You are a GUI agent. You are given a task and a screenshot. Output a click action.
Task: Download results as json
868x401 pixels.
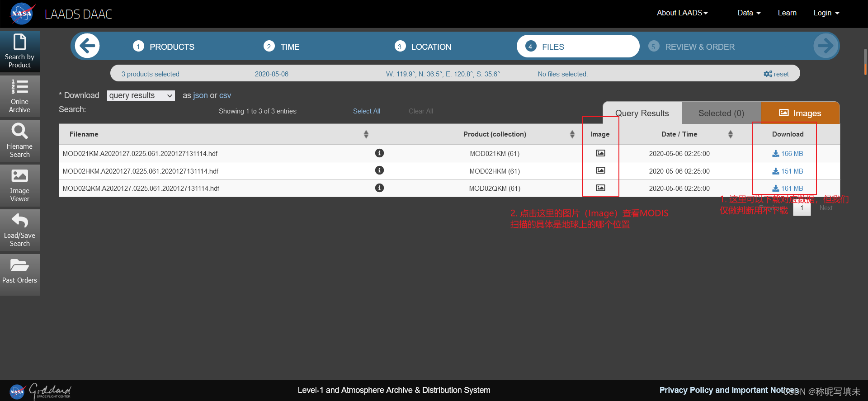[201, 95]
